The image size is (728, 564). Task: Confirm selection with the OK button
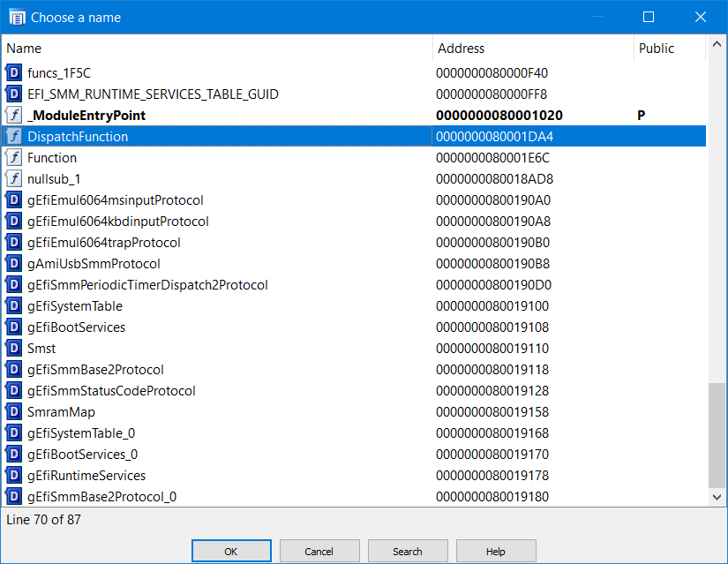tap(231, 551)
